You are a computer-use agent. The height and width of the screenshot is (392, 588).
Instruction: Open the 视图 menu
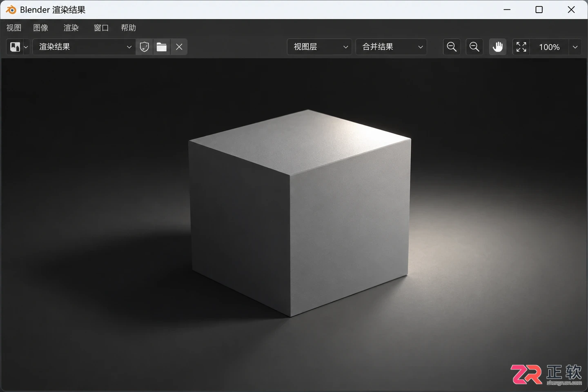(x=14, y=28)
